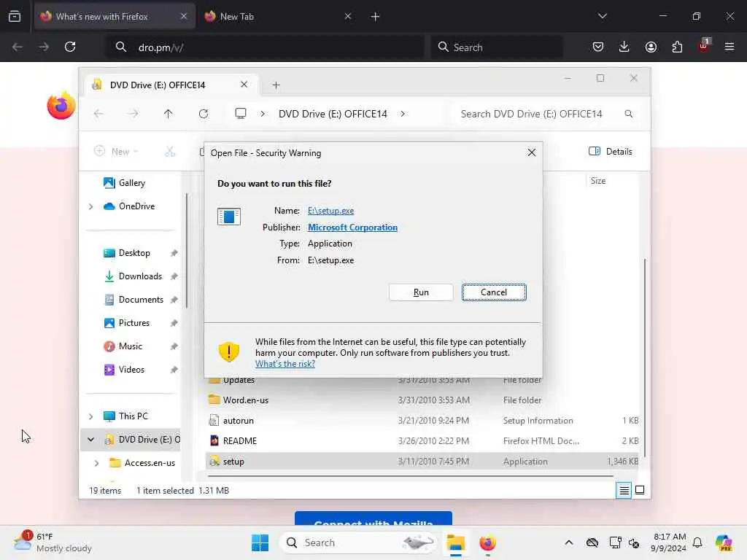The image size is (747, 560).
Task: Select the Word.en-us folder row
Action: click(x=422, y=400)
